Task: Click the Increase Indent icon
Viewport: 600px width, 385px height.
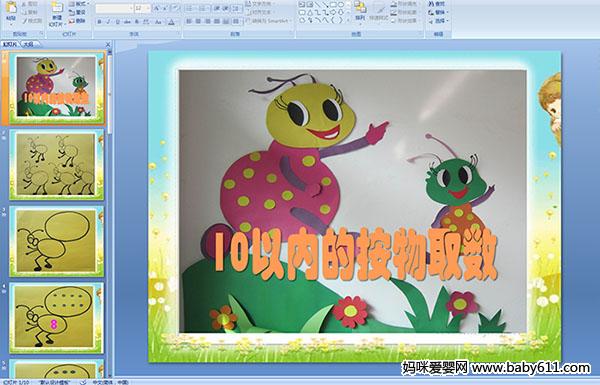Action: click(226, 8)
